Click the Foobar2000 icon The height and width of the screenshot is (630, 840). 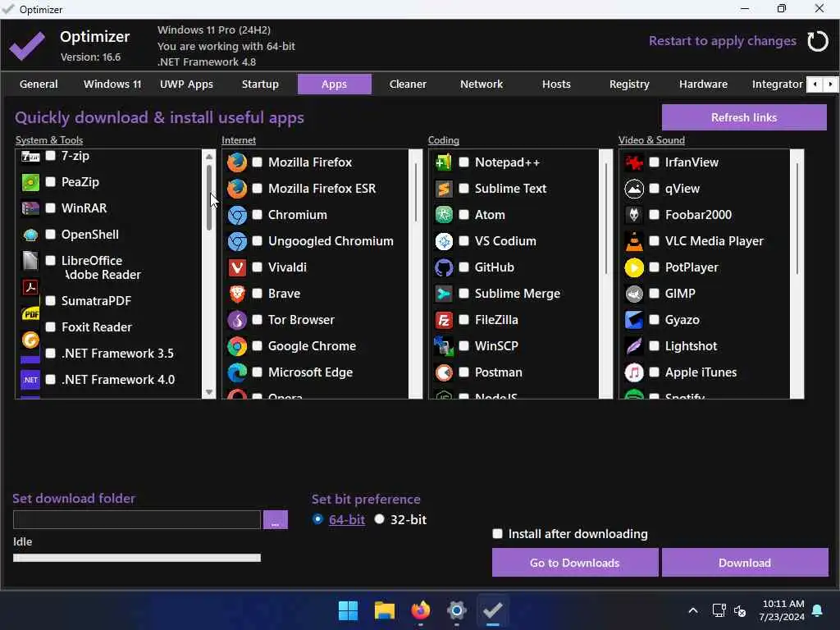pos(634,215)
